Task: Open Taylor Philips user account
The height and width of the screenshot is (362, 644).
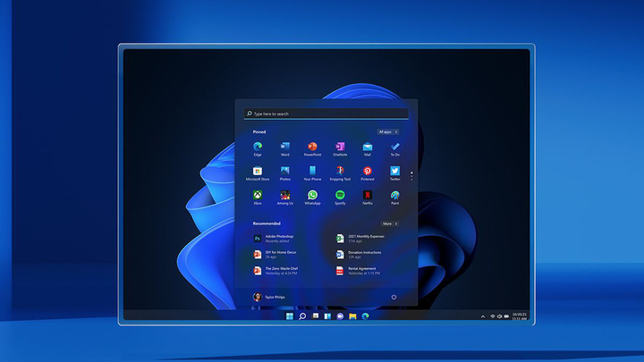Action: pyautogui.click(x=269, y=297)
